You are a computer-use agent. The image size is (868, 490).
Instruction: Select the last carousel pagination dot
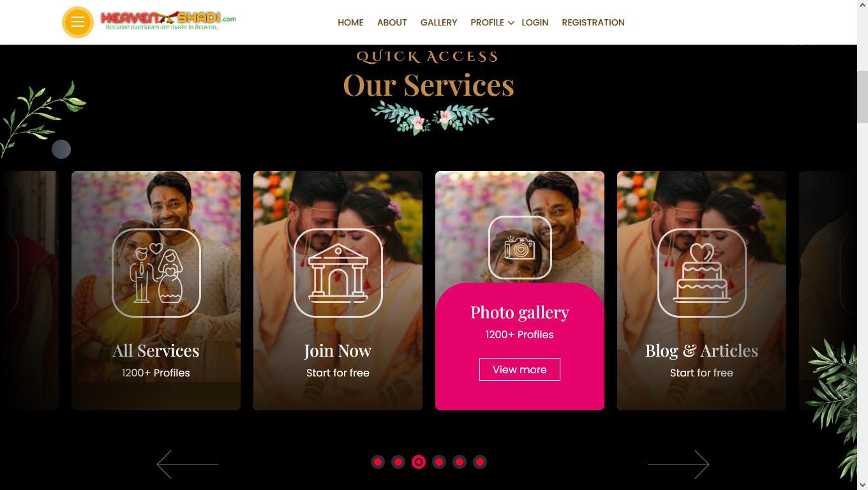click(480, 462)
